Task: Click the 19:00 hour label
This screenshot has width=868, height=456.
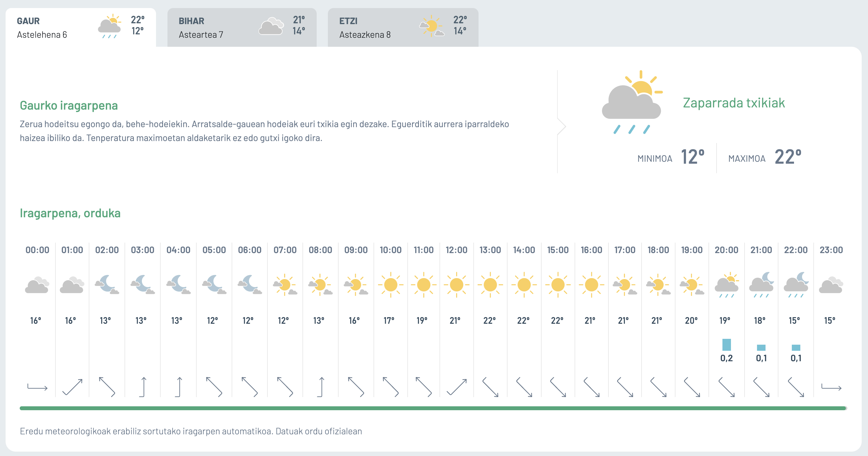Action: coord(692,250)
